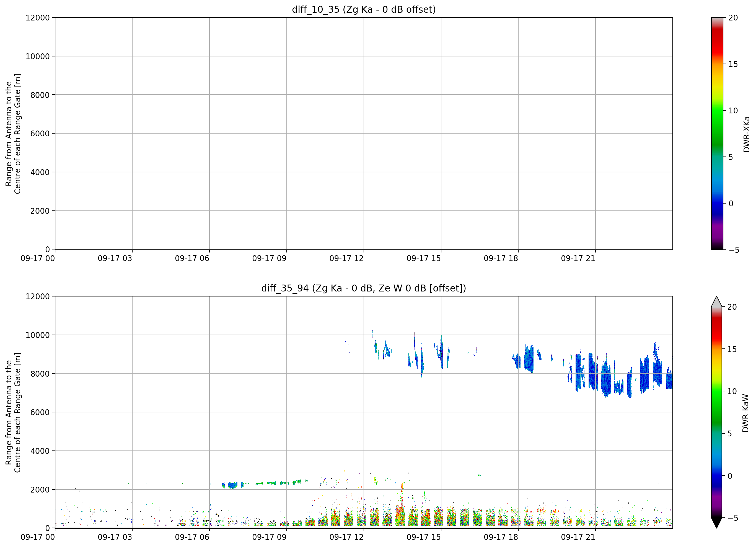Click x-tick "09-17 15" under diff_35_94 plot
Viewport: 756px width, 547px height.
424,537
